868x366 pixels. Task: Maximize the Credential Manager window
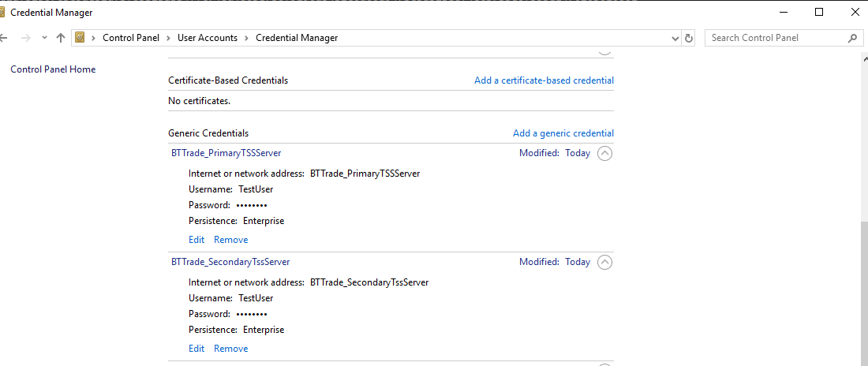click(x=819, y=12)
